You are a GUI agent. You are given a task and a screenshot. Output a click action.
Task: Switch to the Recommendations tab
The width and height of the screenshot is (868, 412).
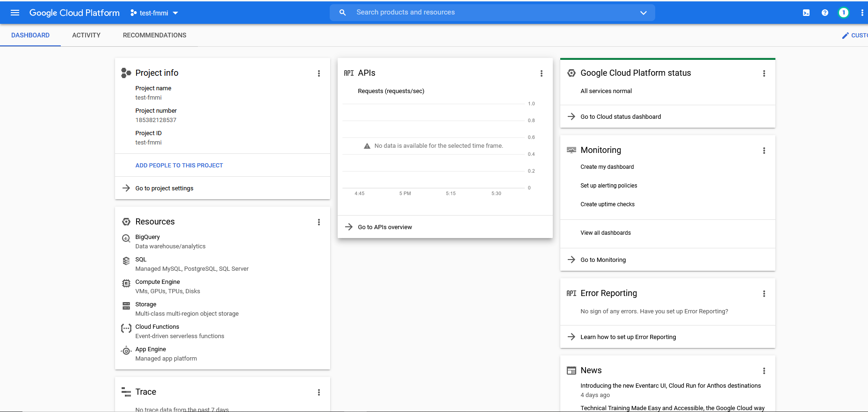click(x=154, y=35)
